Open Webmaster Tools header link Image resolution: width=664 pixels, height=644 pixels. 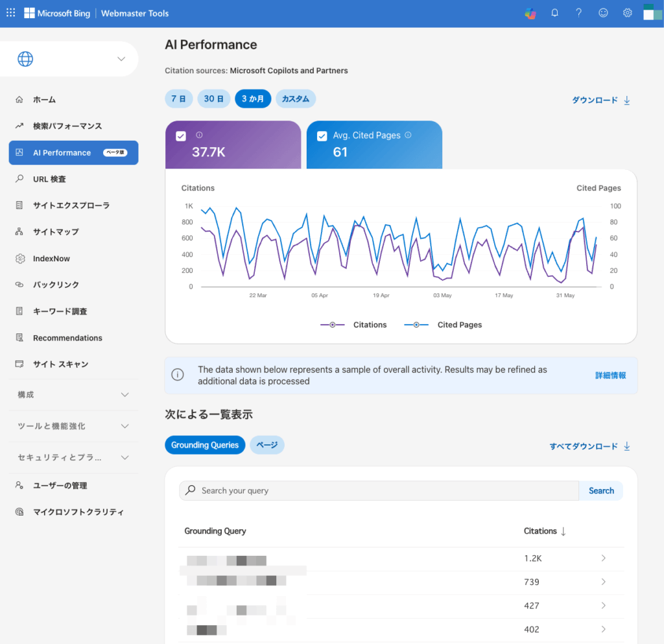135,13
